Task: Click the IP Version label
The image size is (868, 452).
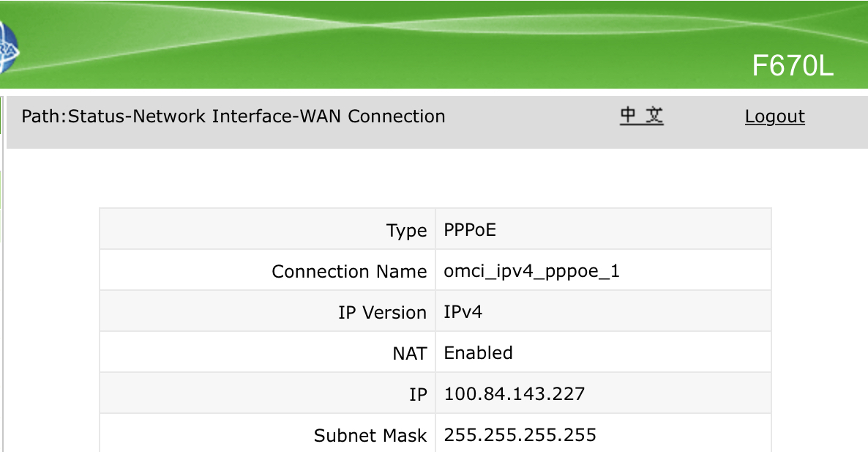Action: tap(383, 312)
